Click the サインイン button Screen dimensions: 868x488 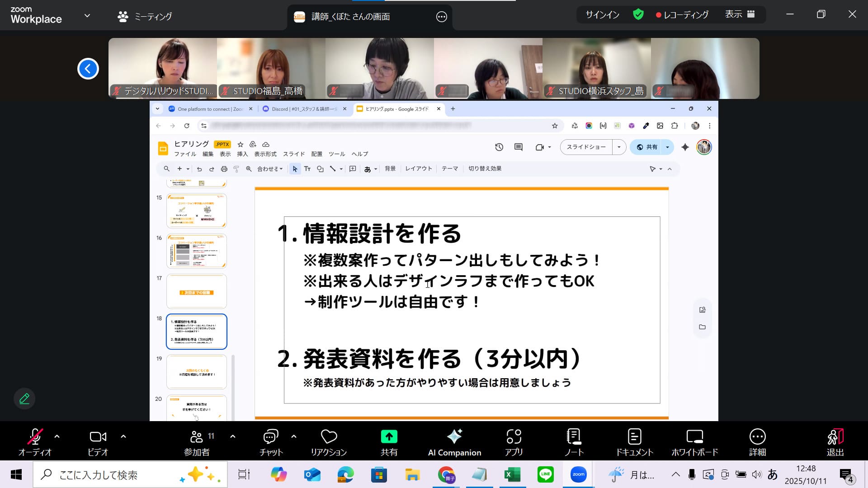(602, 14)
